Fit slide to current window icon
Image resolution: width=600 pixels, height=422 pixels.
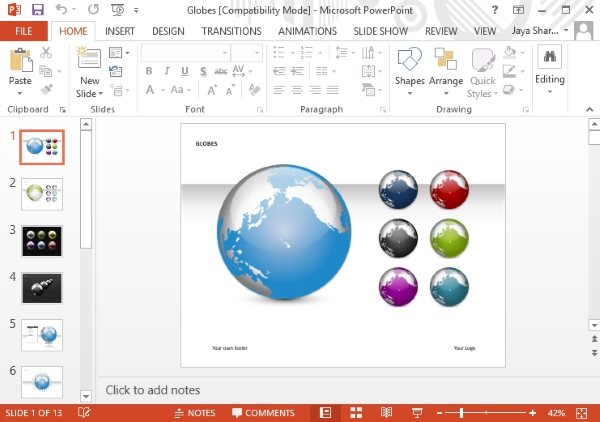click(x=581, y=413)
